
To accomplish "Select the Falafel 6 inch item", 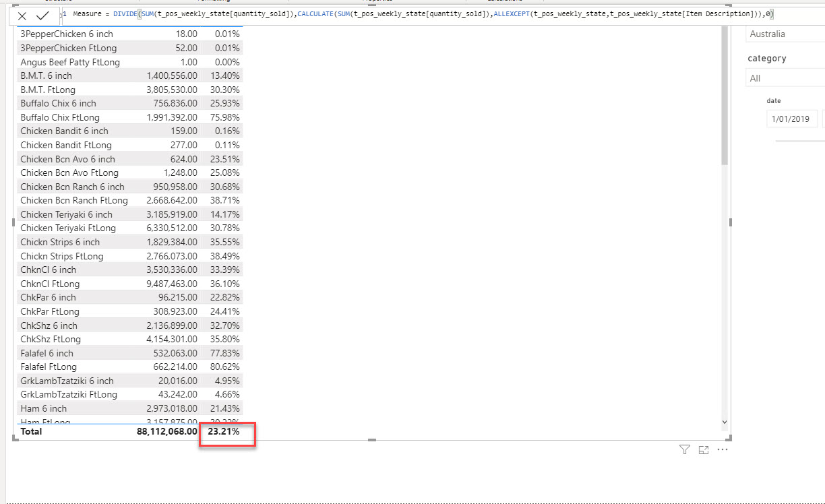I will tap(47, 353).
